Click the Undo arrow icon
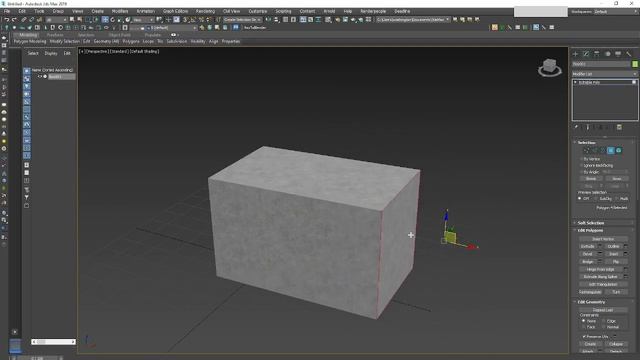This screenshot has height=360, width=640. pyautogui.click(x=7, y=20)
